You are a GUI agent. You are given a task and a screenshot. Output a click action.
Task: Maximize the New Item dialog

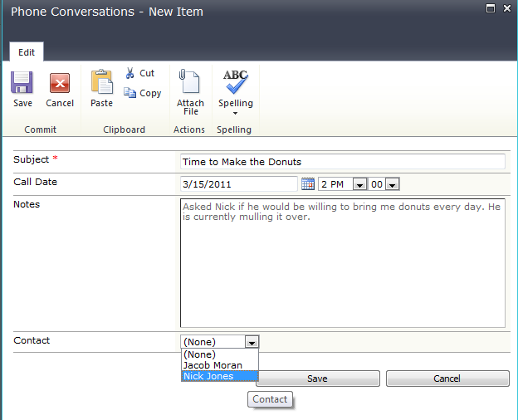pos(491,8)
